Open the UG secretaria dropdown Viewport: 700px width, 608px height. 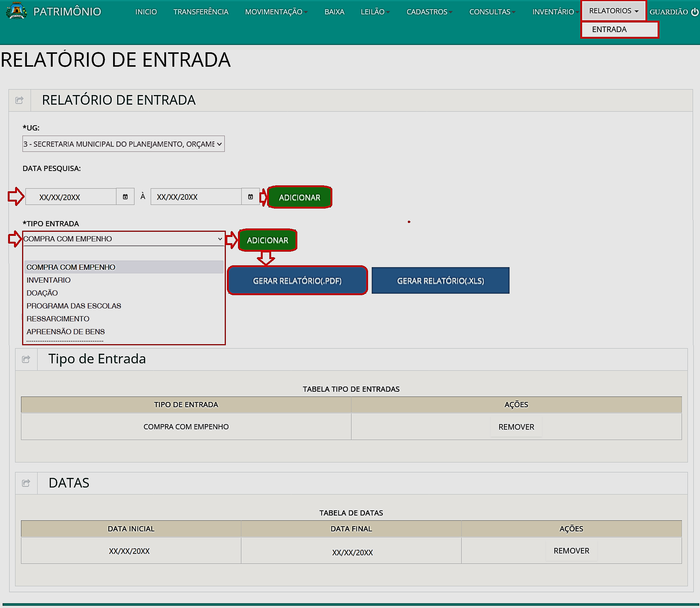click(x=123, y=144)
